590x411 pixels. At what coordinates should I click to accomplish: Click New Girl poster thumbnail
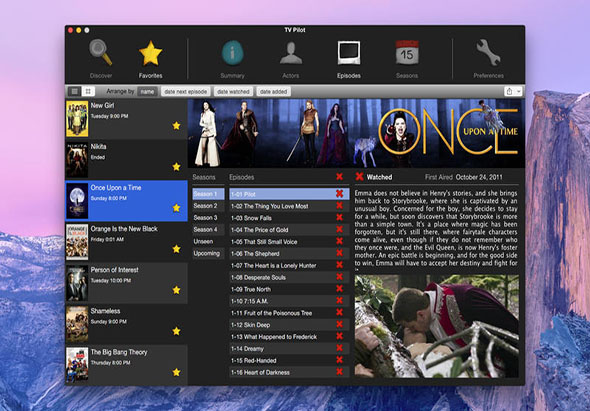[x=77, y=119]
